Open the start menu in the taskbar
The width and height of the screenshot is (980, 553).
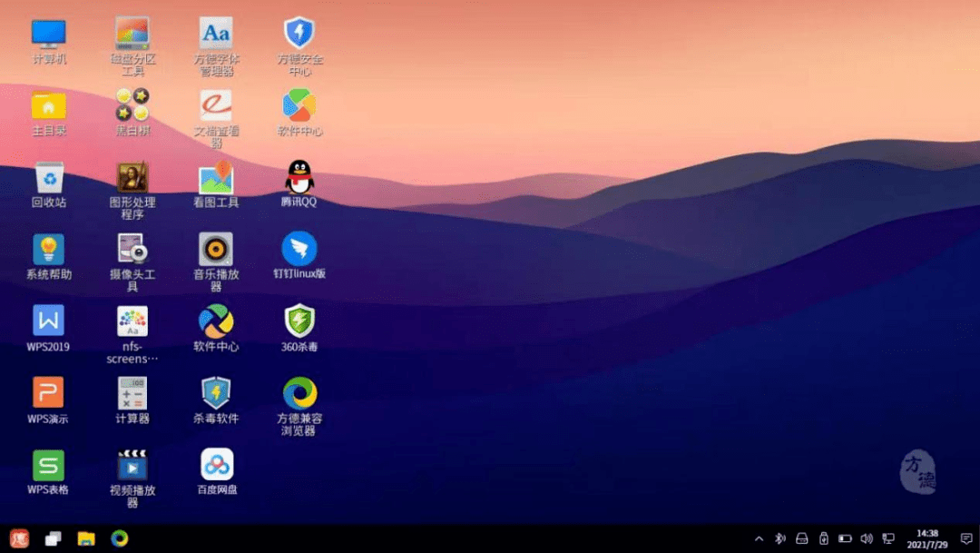point(19,538)
